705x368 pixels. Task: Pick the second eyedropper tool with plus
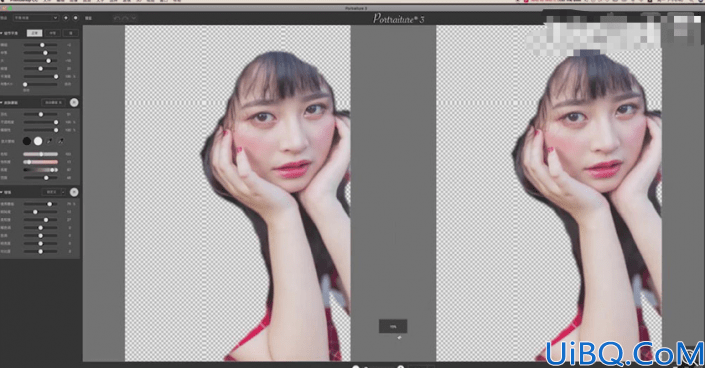click(61, 141)
